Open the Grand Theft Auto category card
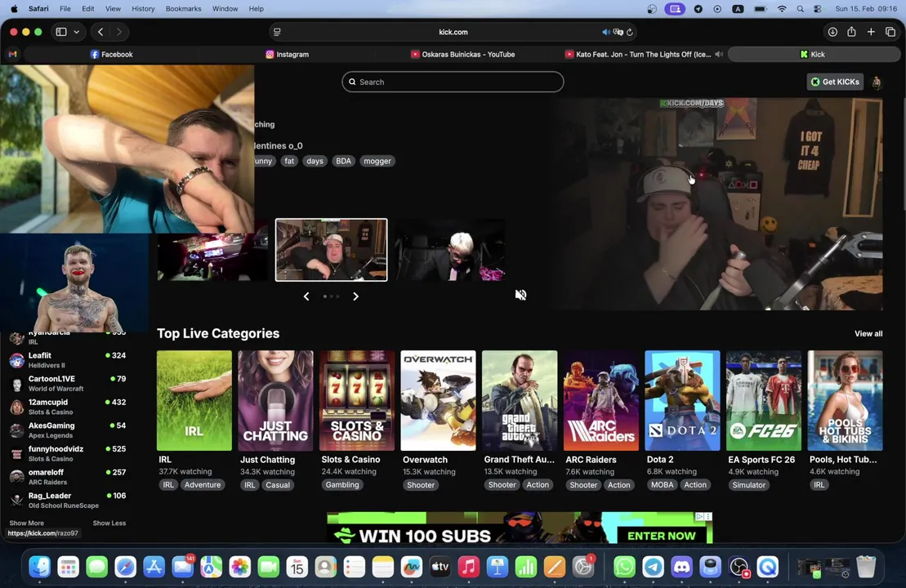Screen dimensions: 906x588 point(520,400)
